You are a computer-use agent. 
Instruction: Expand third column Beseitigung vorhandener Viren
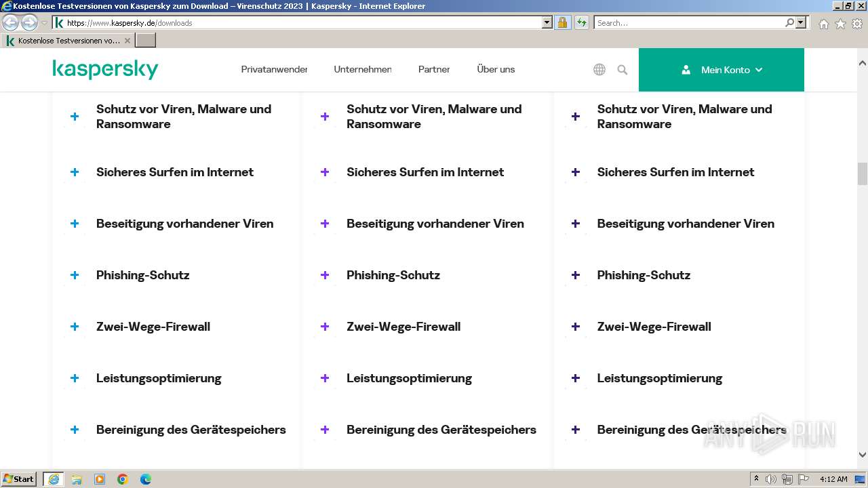click(x=576, y=224)
